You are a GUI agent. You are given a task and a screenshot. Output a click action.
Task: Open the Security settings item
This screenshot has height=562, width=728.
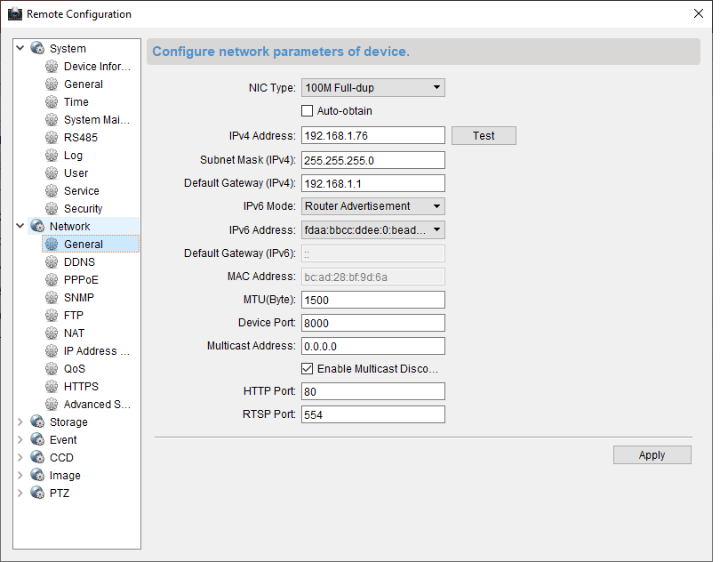tap(83, 209)
